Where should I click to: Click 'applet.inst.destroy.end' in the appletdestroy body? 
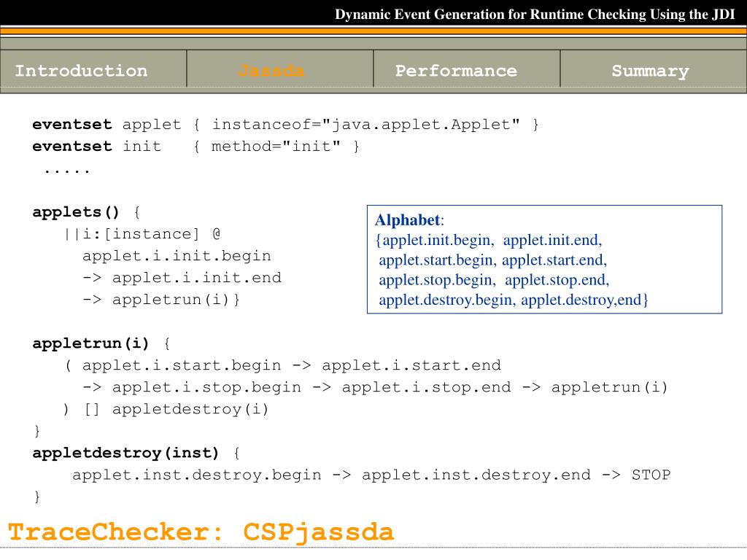(x=476, y=475)
